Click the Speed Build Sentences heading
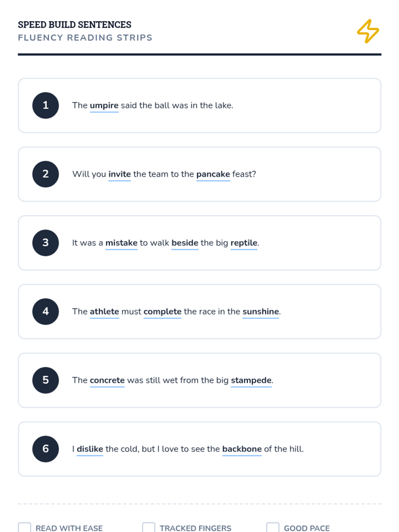This screenshot has width=399, height=532. [x=74, y=25]
